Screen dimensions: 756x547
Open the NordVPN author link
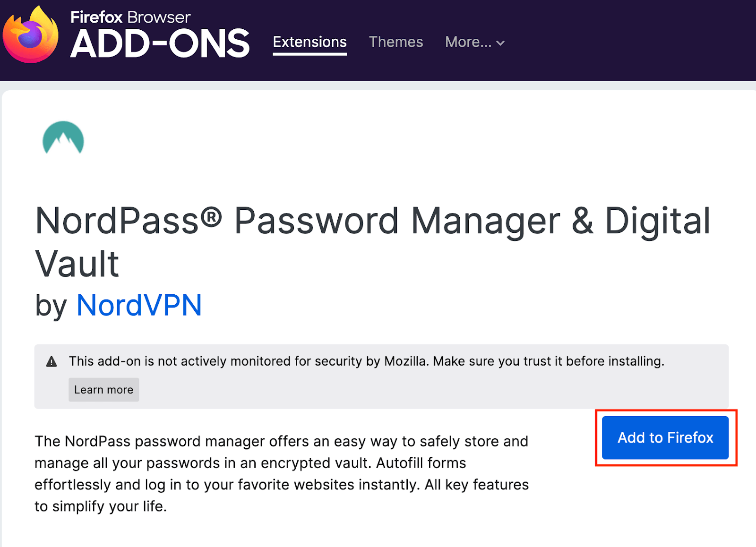click(x=139, y=305)
